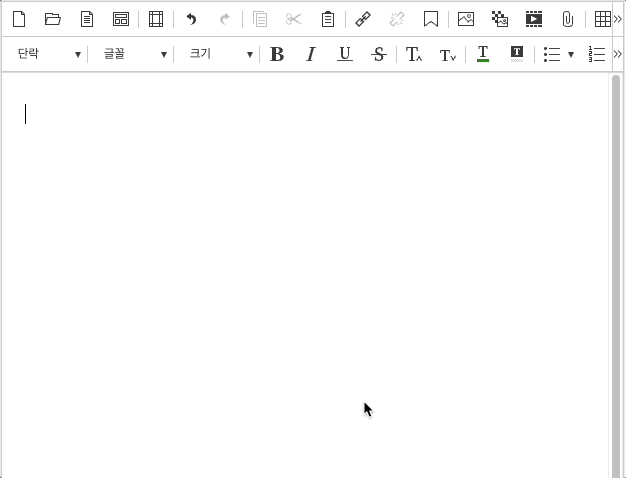The height and width of the screenshot is (478, 626).
Task: Open the 글꼴 font dropdown
Action: pyautogui.click(x=134, y=54)
